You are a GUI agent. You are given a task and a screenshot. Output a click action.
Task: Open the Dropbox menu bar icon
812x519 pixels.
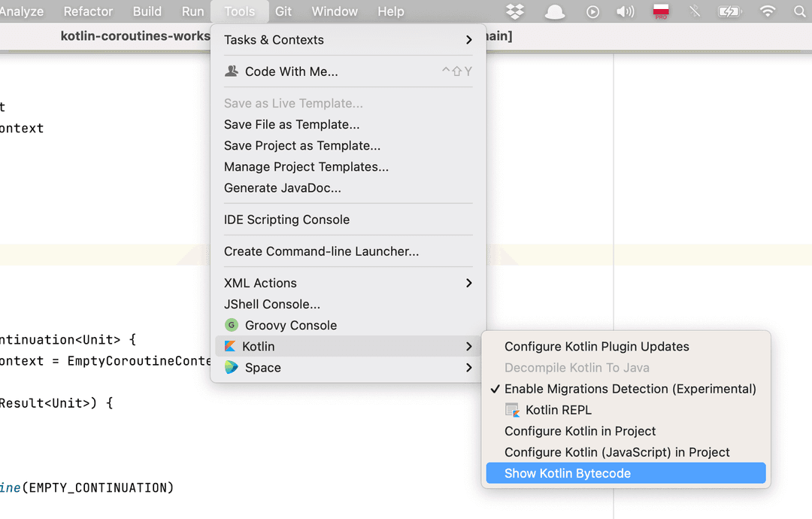point(515,11)
